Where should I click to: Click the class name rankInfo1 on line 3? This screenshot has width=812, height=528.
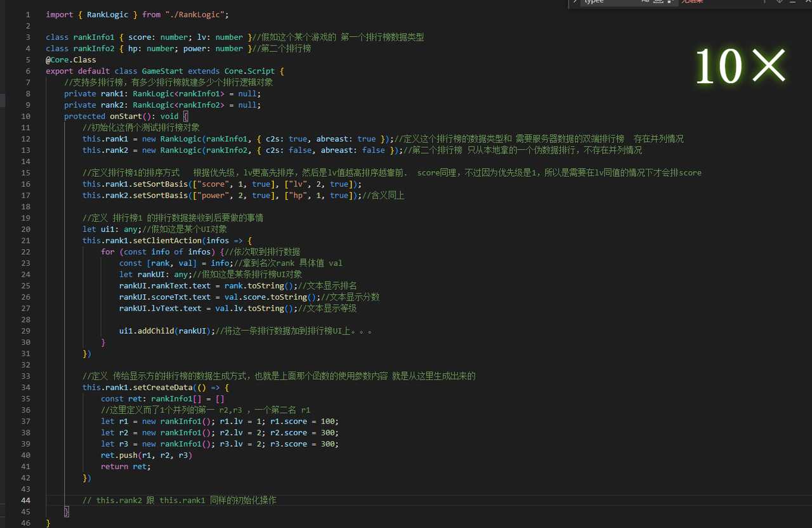click(x=94, y=37)
